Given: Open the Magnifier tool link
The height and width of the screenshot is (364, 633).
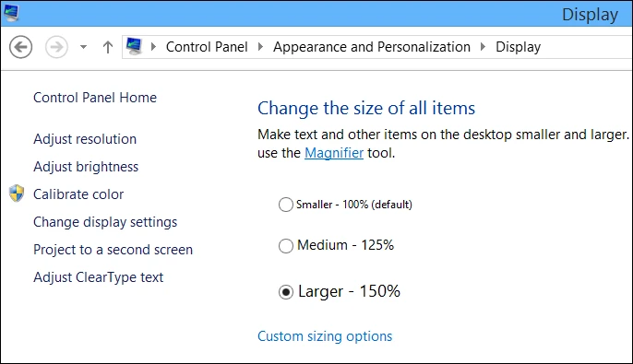Looking at the screenshot, I should pyautogui.click(x=334, y=153).
